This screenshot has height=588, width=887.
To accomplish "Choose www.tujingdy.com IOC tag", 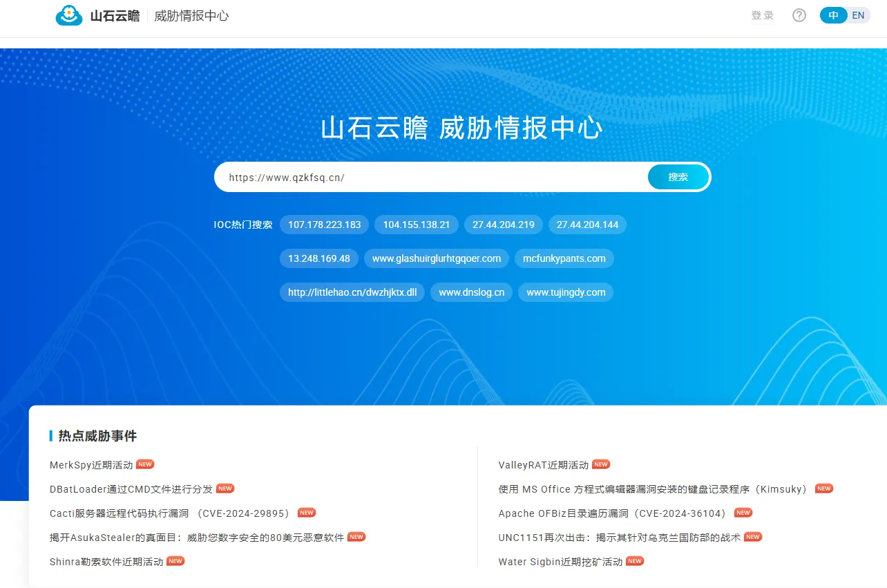I will (x=566, y=292).
